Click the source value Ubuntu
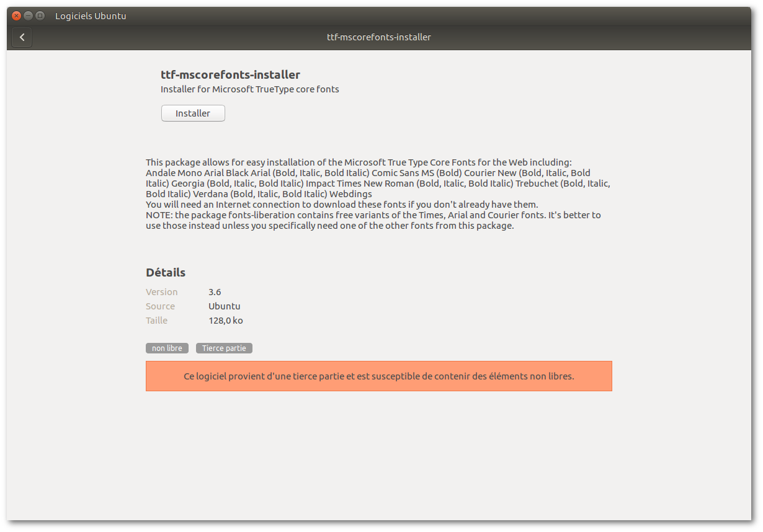 (225, 306)
